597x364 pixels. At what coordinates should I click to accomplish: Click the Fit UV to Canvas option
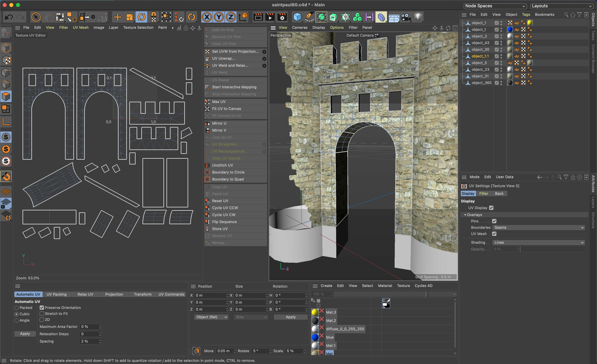226,109
